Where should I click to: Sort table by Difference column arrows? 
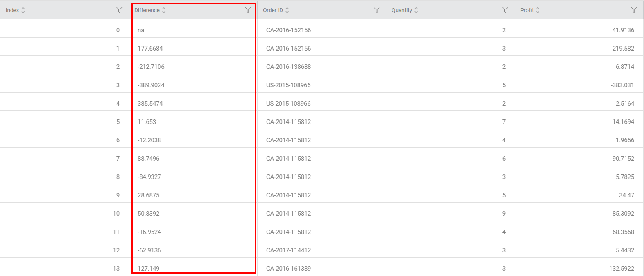click(x=164, y=10)
